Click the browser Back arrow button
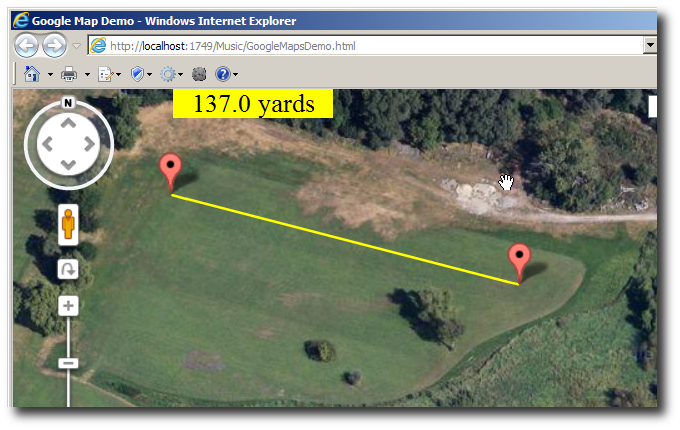 (26, 46)
